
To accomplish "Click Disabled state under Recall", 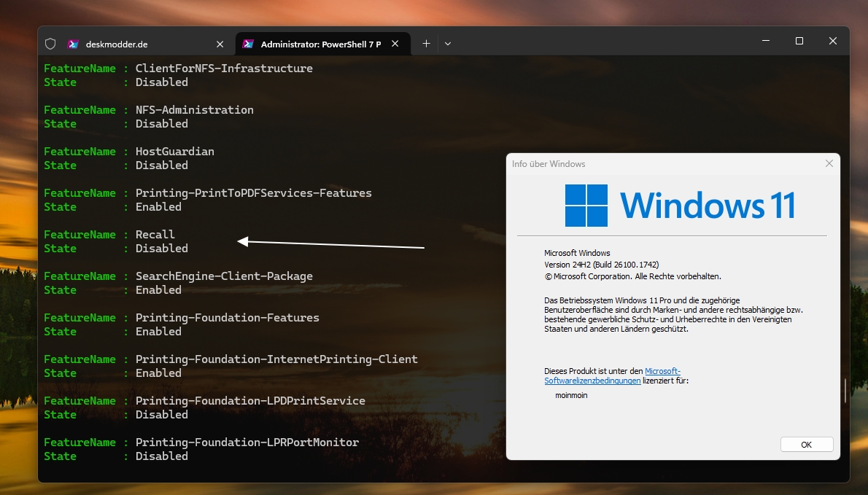I will (x=162, y=248).
